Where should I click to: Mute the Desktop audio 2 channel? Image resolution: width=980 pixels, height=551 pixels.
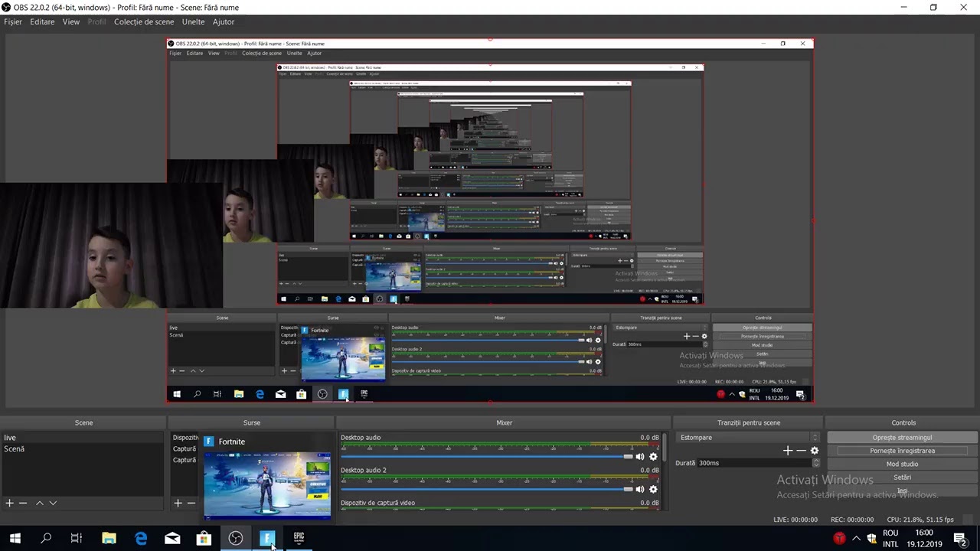pos(640,489)
